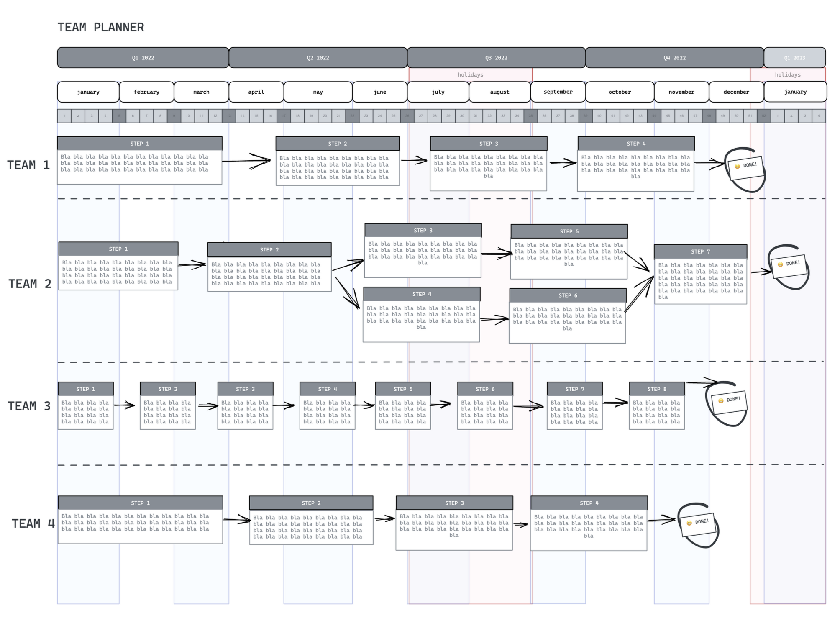
Task: Click the Team 2 DONE! sticker
Action: (789, 267)
